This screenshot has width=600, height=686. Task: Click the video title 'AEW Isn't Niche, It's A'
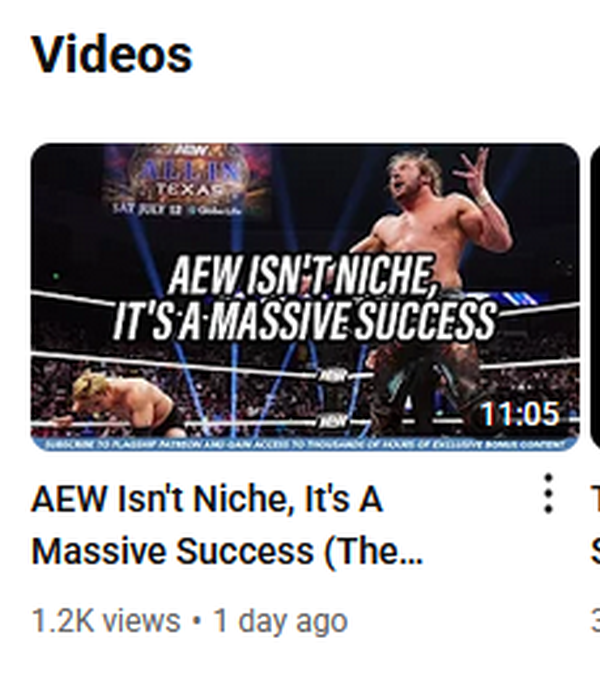coord(207,500)
